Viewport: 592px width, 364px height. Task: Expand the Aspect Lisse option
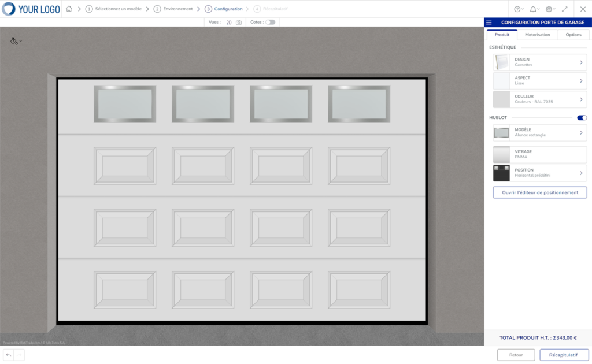pyautogui.click(x=539, y=81)
